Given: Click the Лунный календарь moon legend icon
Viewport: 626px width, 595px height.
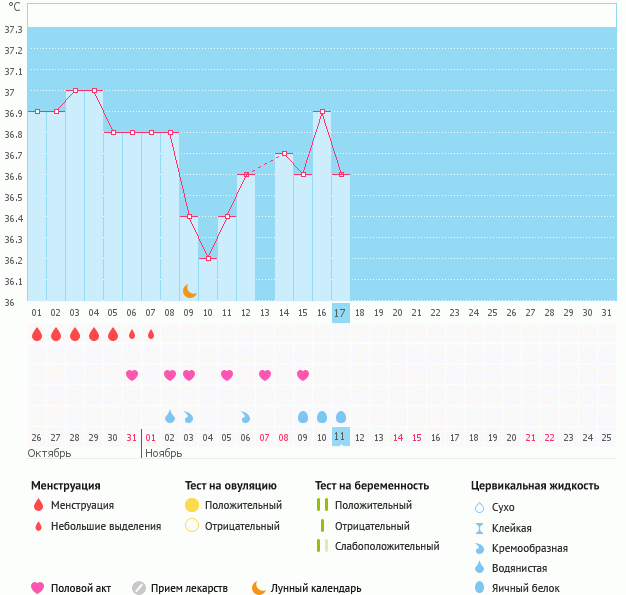Looking at the screenshot, I should (259, 588).
